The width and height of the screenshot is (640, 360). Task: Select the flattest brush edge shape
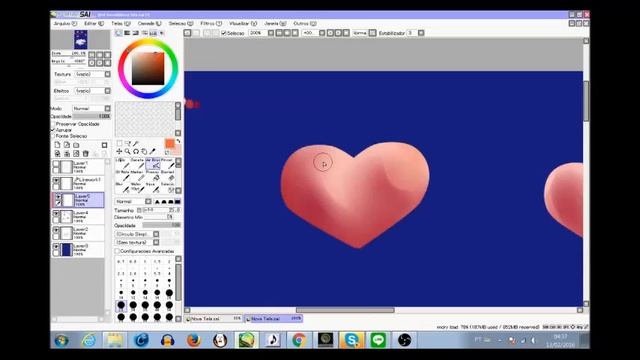178,202
